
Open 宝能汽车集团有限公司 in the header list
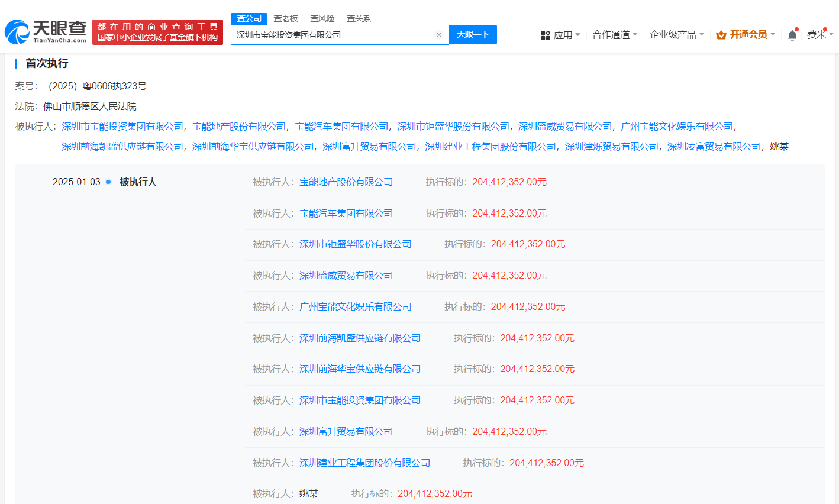341,126
